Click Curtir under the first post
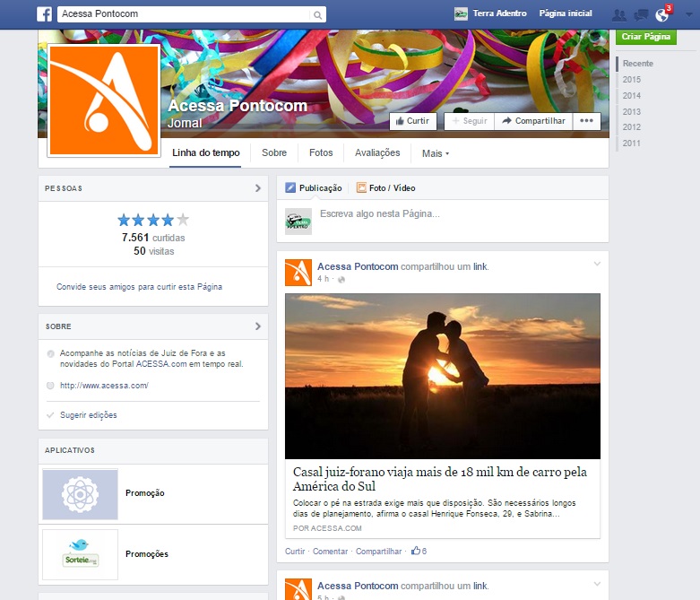Viewport: 700px width, 600px height. 295,552
